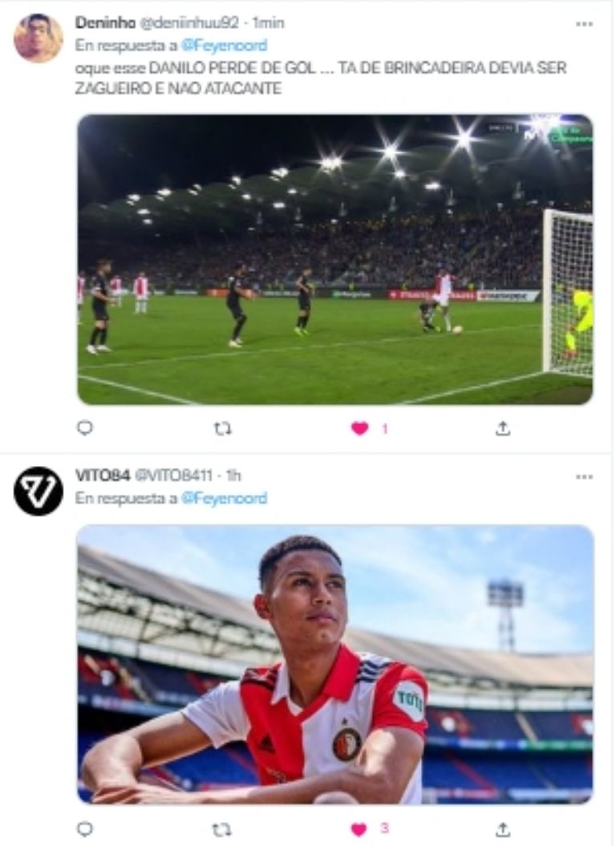Click the VITO84 display name

[103, 476]
